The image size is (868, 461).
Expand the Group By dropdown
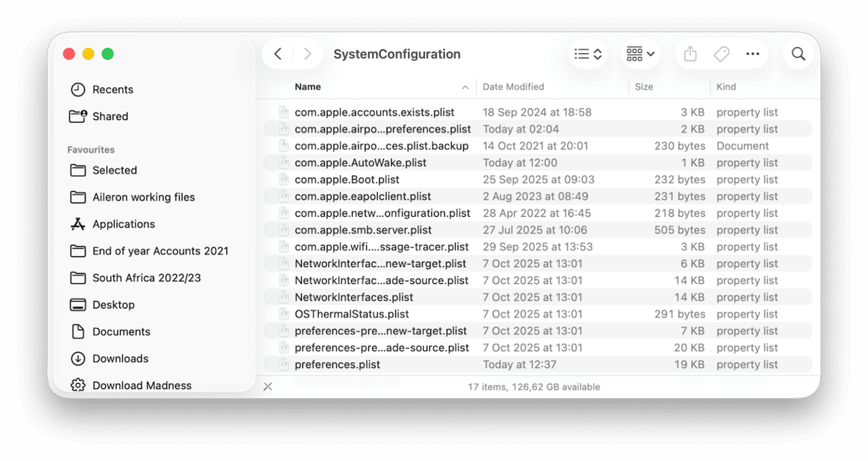coord(640,54)
